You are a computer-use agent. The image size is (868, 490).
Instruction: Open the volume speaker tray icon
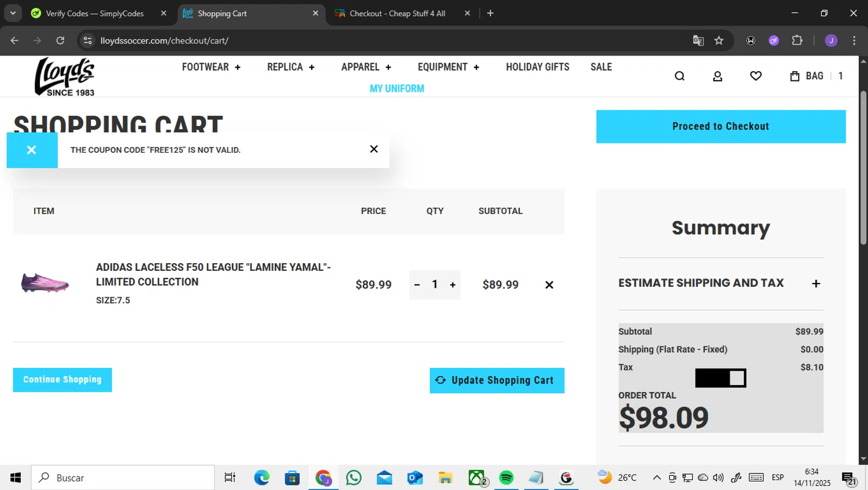[718, 478]
